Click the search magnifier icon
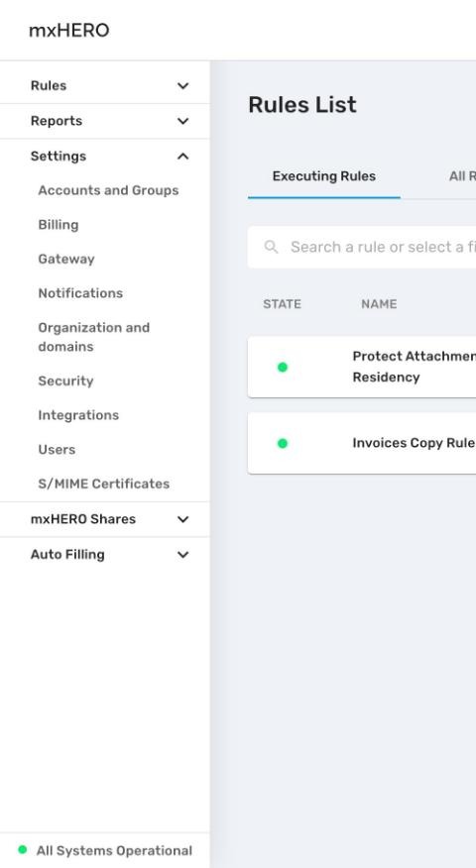 tap(271, 247)
